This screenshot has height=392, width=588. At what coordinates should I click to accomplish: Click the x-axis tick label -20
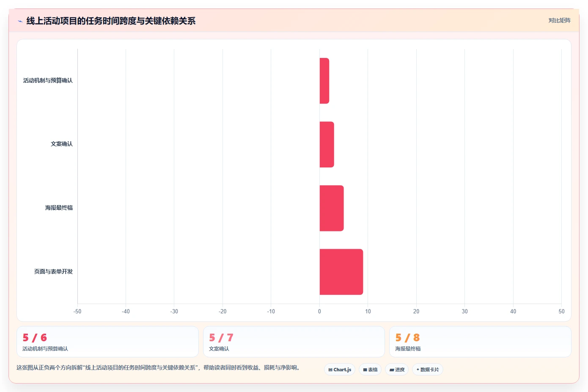pyautogui.click(x=223, y=311)
